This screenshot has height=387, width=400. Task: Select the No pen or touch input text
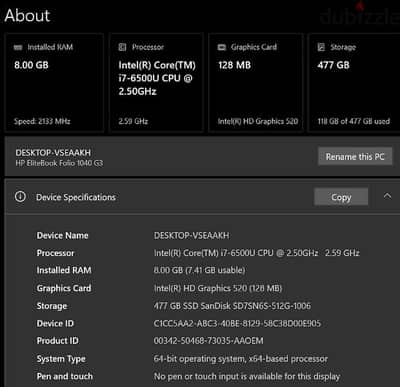click(247, 376)
